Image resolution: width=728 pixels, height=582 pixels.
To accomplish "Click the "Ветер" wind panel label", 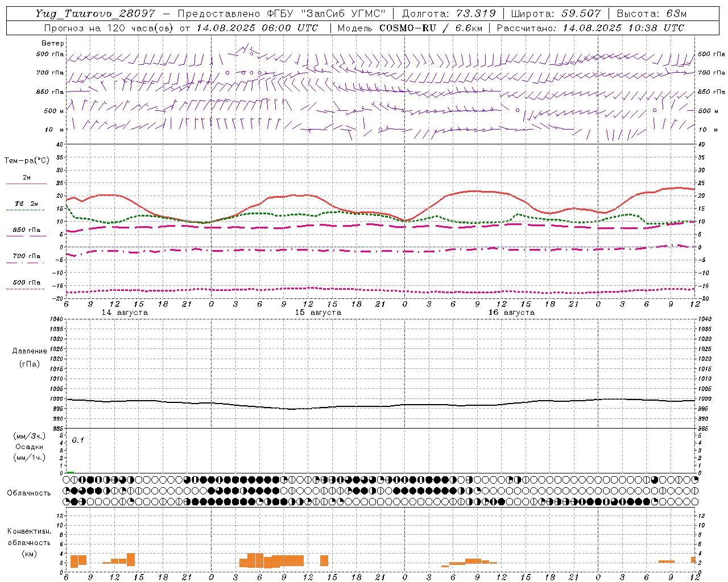I will coord(53,43).
